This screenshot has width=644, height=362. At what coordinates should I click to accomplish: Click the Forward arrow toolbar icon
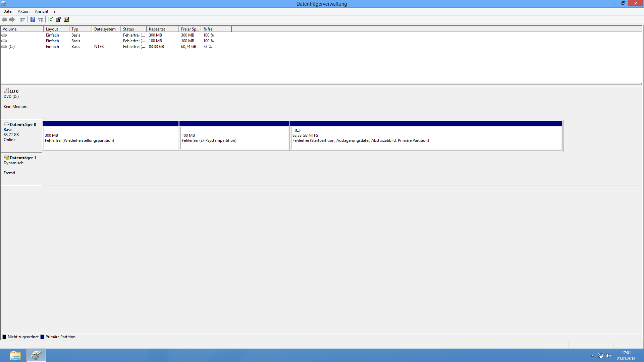pyautogui.click(x=12, y=20)
